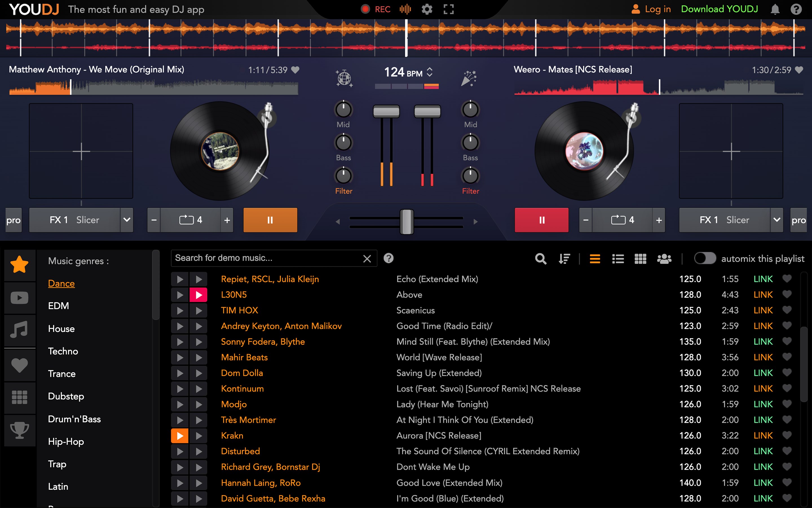Click the party popper icon beside BPM
Screen dimensions: 812x508
click(x=469, y=79)
